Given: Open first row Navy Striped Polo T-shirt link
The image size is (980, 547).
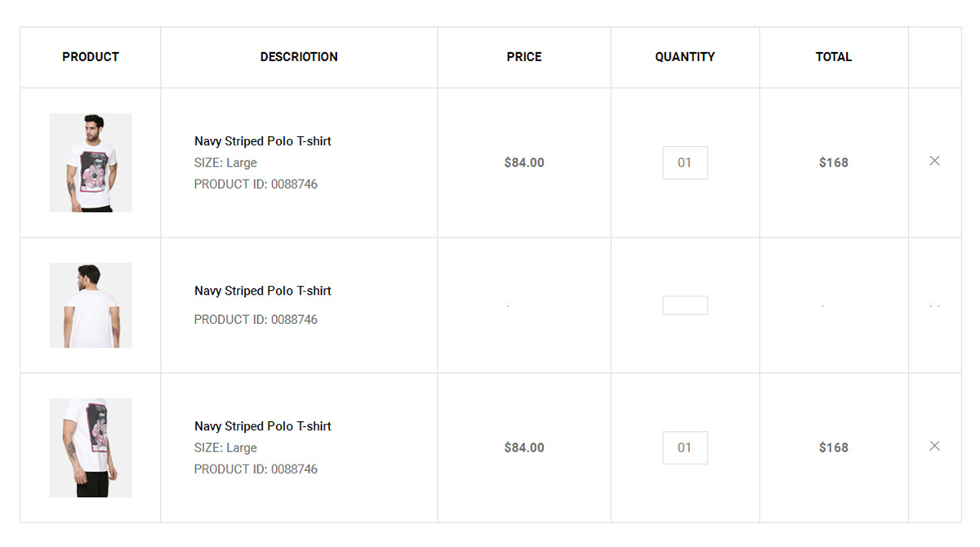Looking at the screenshot, I should pyautogui.click(x=263, y=141).
